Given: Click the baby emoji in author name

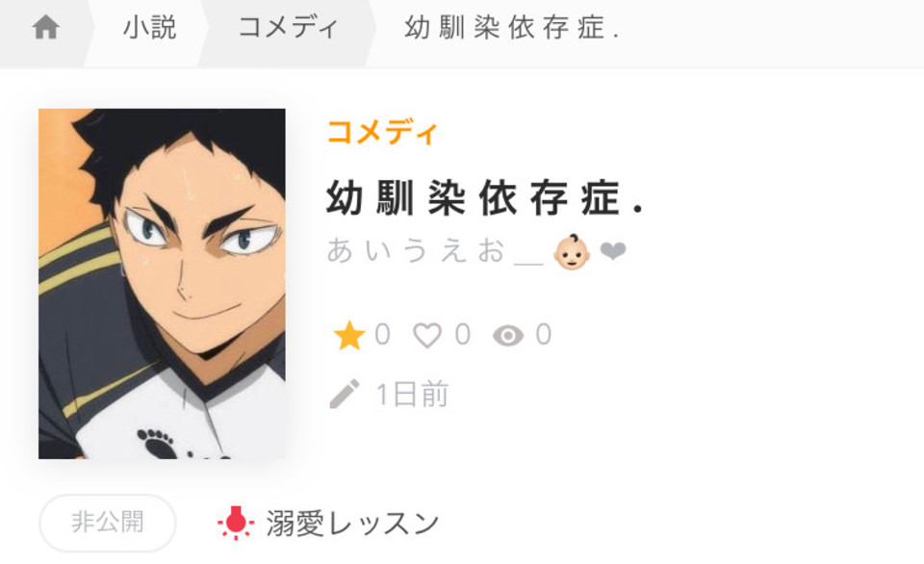Looking at the screenshot, I should pos(571,251).
